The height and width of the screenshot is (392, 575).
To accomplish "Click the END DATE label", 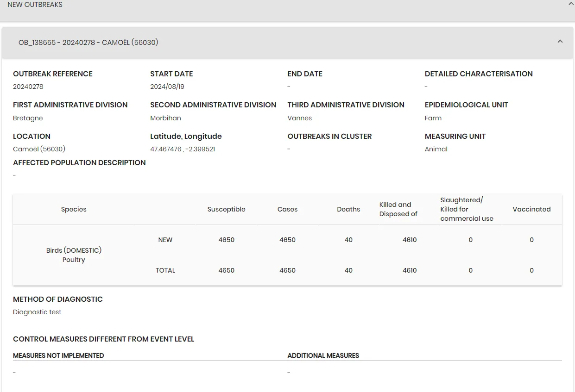I will tap(305, 74).
